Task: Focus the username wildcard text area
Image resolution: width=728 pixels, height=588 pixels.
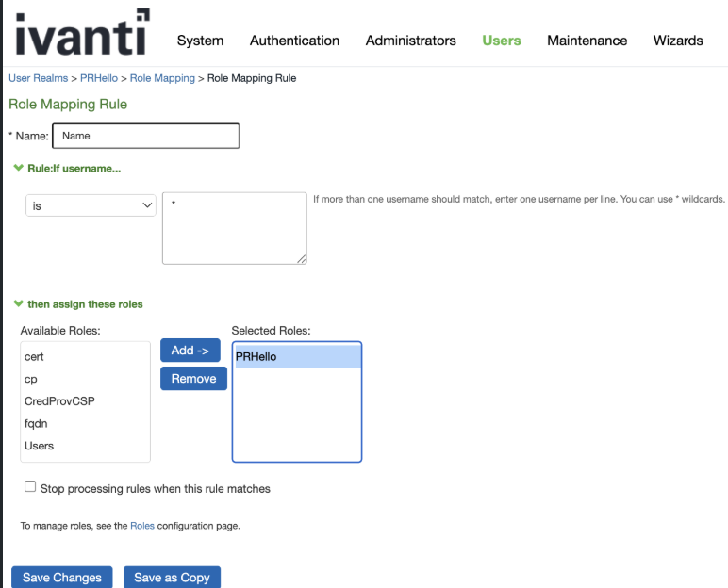Action: tap(234, 228)
